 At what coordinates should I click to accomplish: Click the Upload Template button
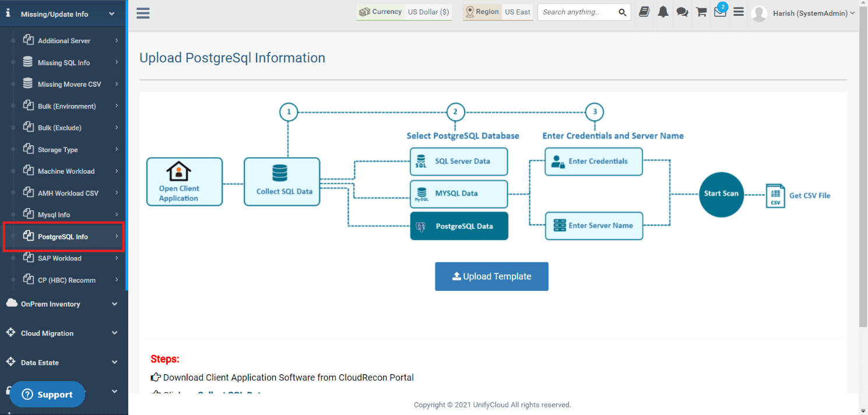491,276
